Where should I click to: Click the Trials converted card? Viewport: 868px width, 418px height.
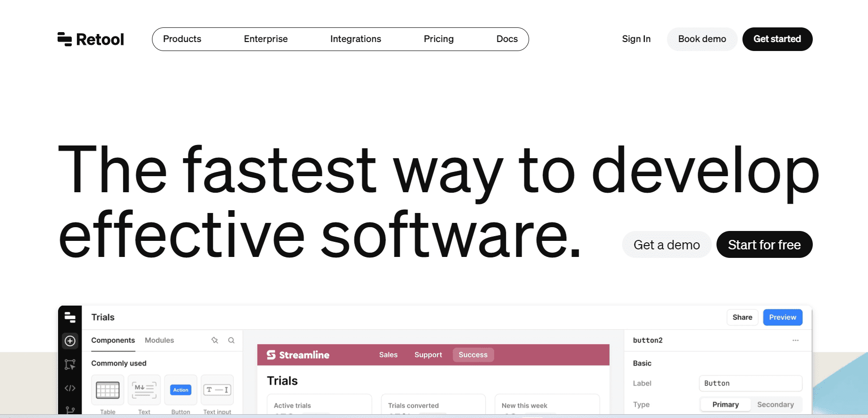pos(433,405)
